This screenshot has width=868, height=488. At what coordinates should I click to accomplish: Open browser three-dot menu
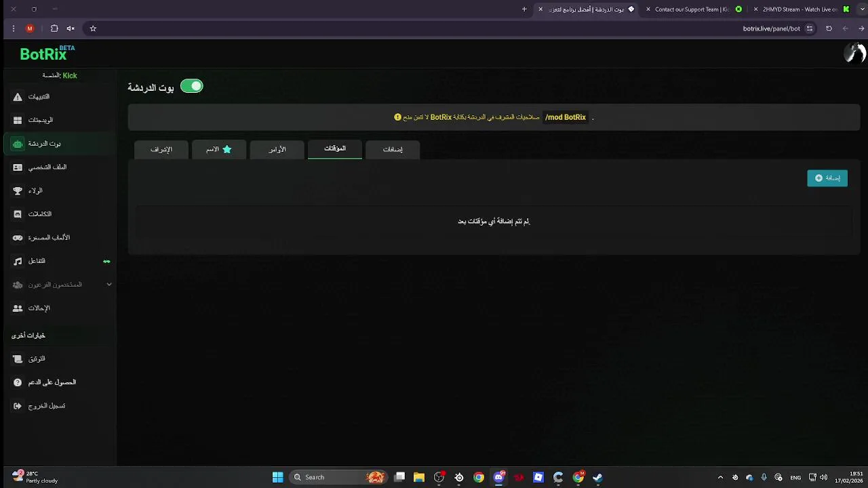tap(14, 28)
